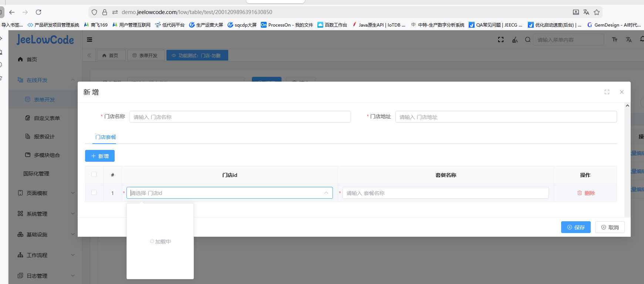Open the font size icon
644x284 pixels.
pos(615,40)
